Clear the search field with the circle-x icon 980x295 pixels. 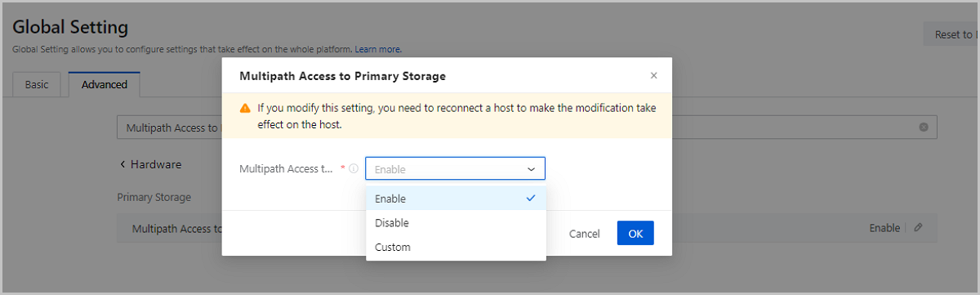coord(924,127)
